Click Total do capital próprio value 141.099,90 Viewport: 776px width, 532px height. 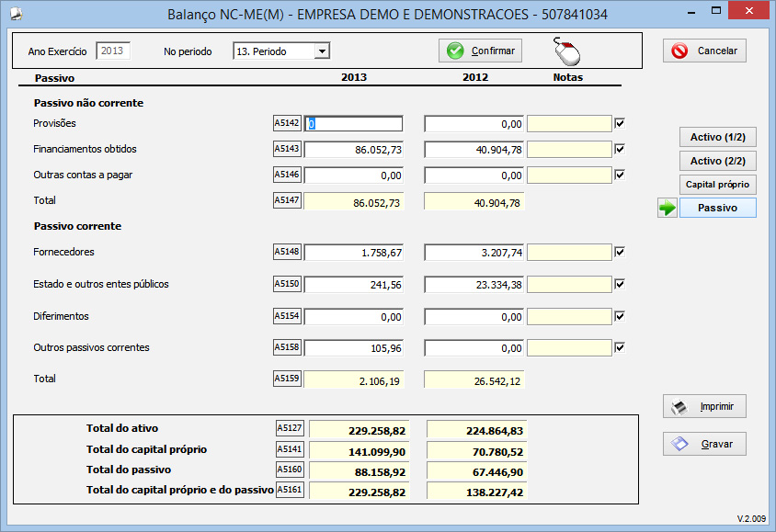359,451
